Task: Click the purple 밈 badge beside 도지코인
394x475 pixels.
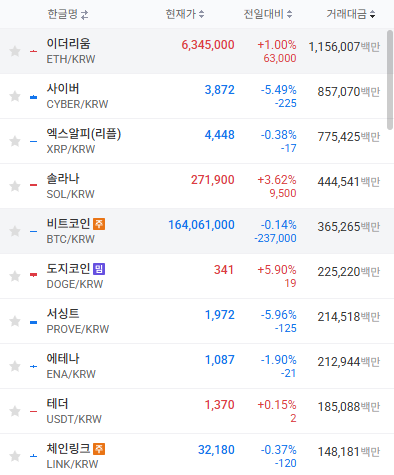Action: pyautogui.click(x=99, y=269)
